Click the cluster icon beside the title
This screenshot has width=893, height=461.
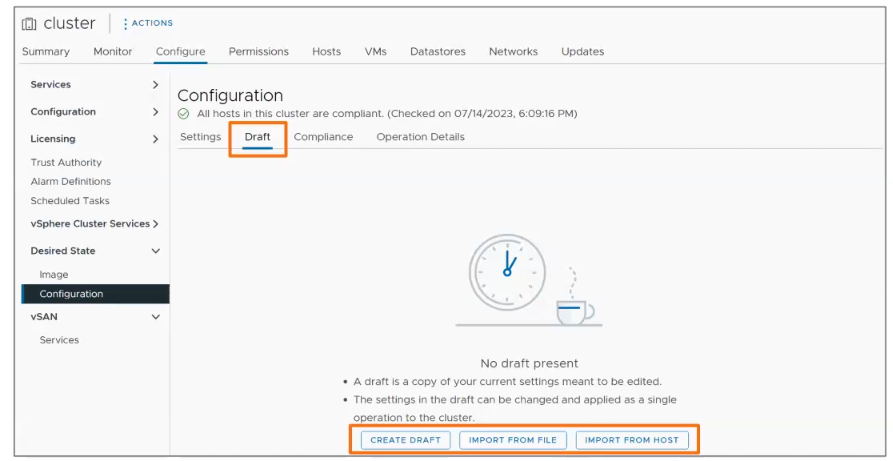(30, 23)
